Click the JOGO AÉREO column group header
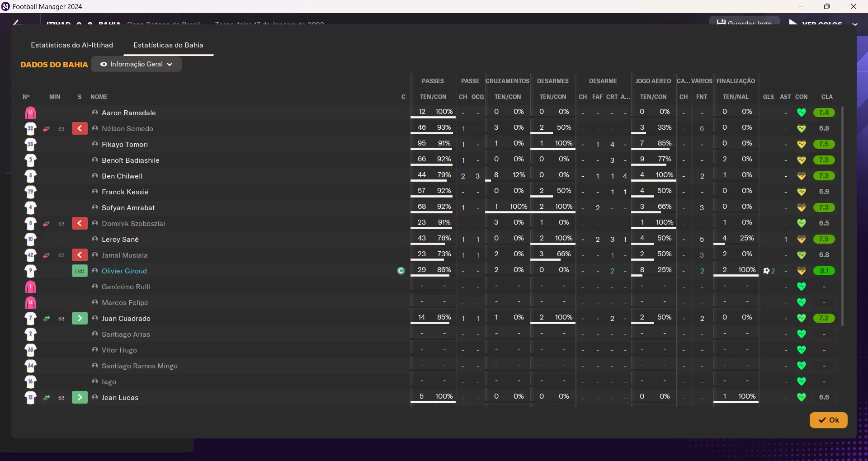Screen dimensions: 868x461 [x=653, y=81]
